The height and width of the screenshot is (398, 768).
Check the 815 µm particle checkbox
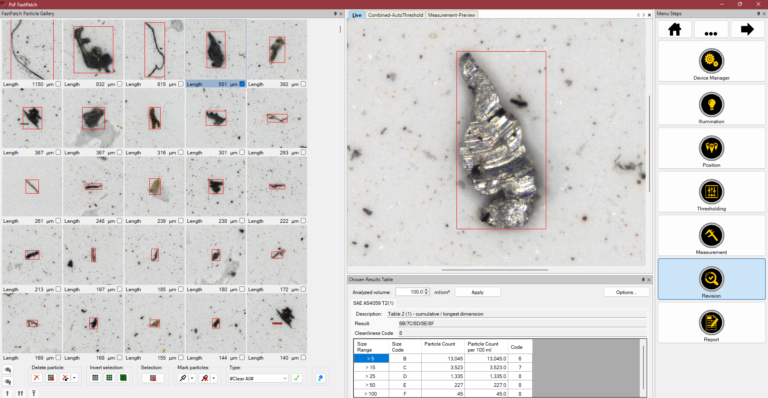(181, 84)
